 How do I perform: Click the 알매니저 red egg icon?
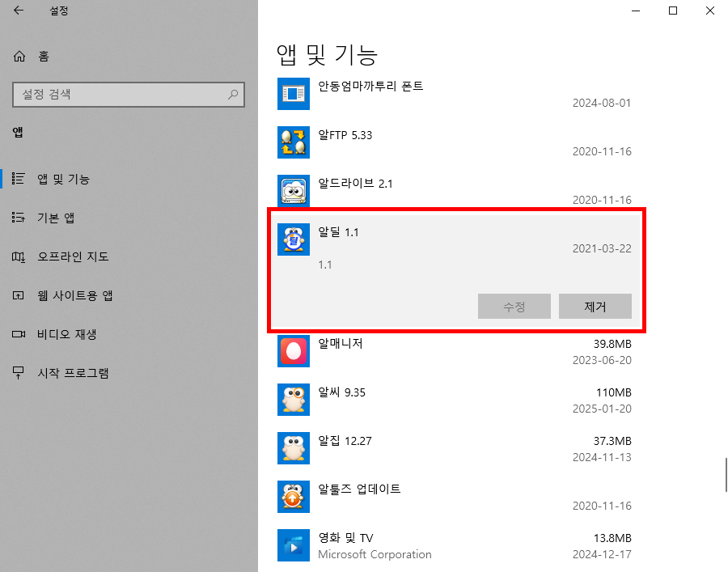coord(294,351)
